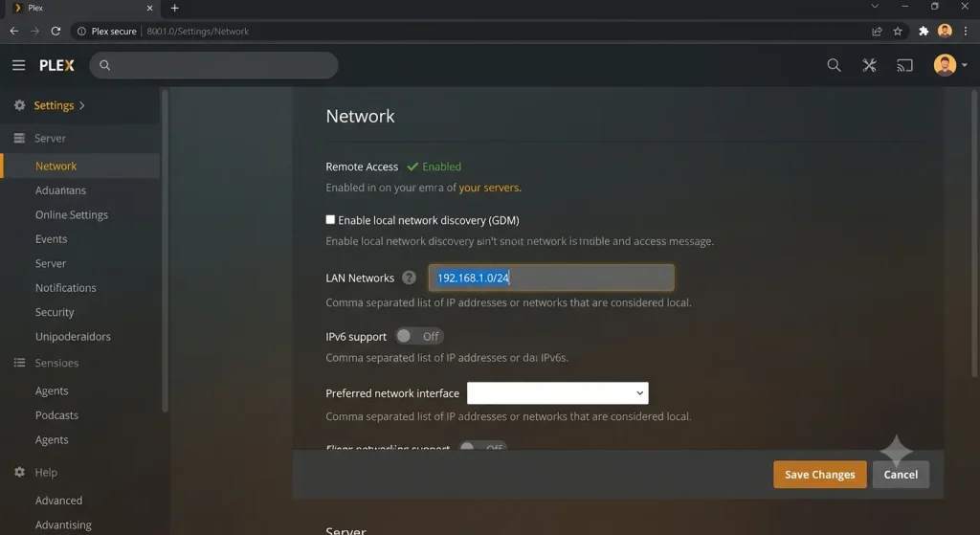Image resolution: width=980 pixels, height=535 pixels.
Task: Toggle Enable local network discovery (GDM) checkbox
Action: [330, 219]
